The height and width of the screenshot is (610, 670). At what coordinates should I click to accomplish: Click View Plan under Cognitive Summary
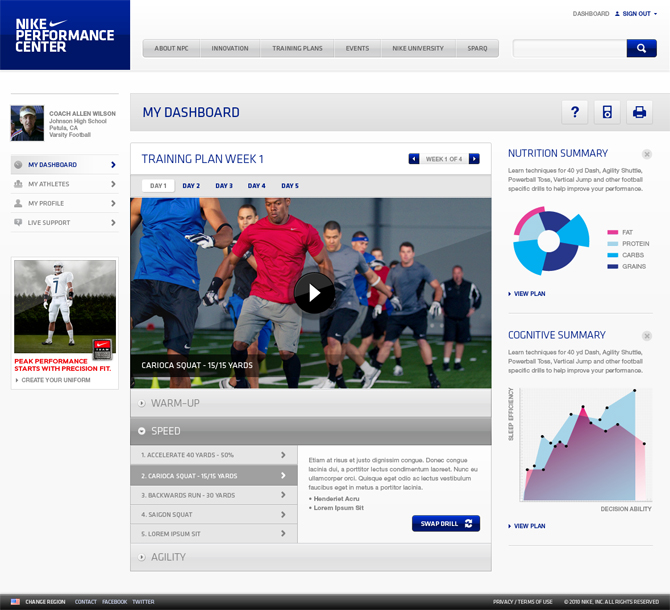coord(527,526)
